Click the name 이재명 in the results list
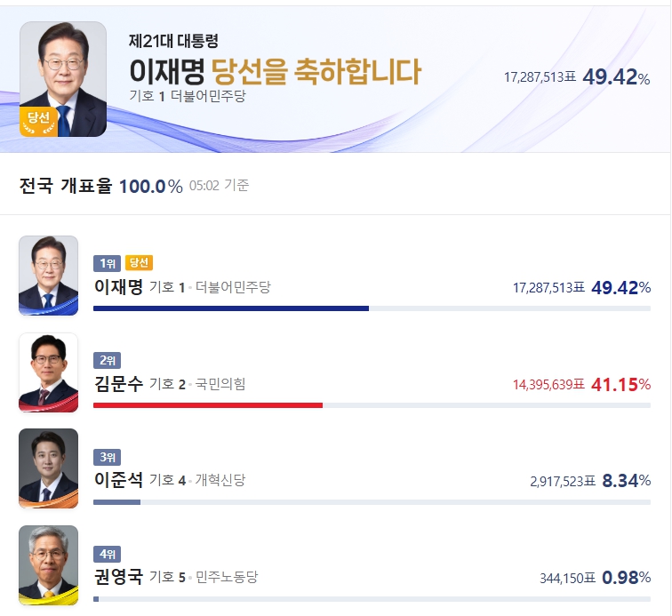Image resolution: width=672 pixels, height=616 pixels. point(119,287)
